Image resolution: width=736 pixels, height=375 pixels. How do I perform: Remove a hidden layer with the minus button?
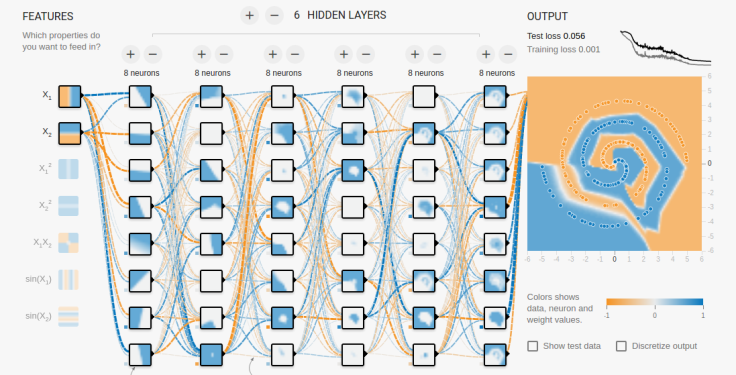(275, 15)
